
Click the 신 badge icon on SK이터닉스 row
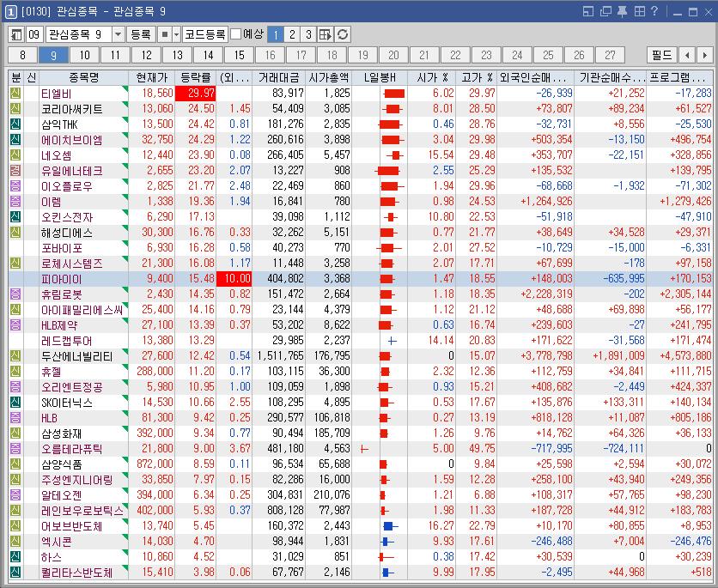click(x=15, y=403)
